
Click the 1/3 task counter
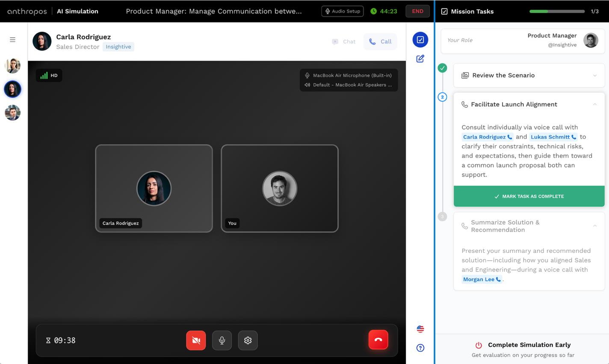point(594,12)
